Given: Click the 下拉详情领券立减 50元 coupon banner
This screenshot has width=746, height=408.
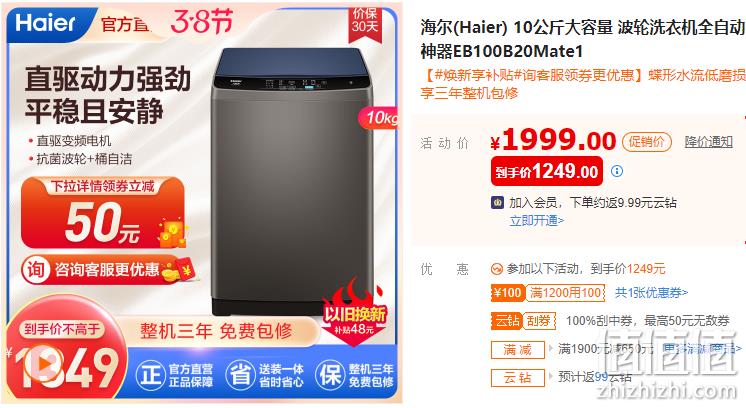Looking at the screenshot, I should (102, 212).
